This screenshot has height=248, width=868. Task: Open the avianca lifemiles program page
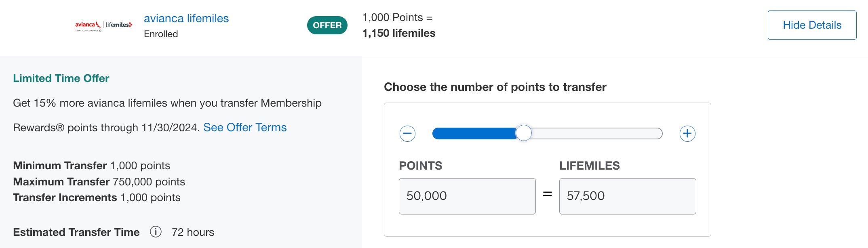pos(186,18)
